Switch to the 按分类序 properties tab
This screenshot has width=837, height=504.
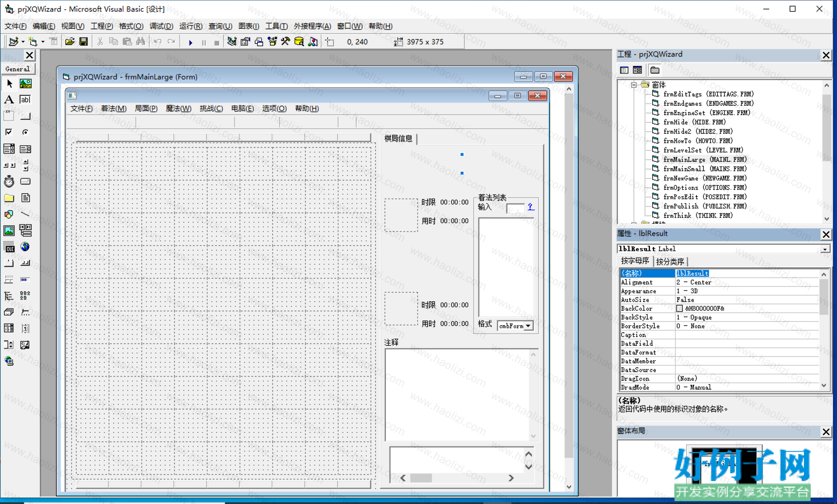tap(670, 261)
